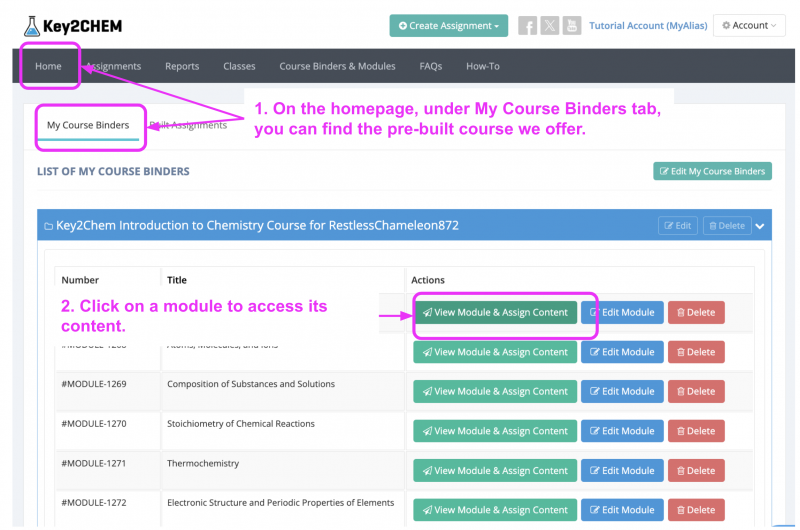Open Reports in the navigation bar
Viewport: 800px width, 530px height.
[182, 66]
